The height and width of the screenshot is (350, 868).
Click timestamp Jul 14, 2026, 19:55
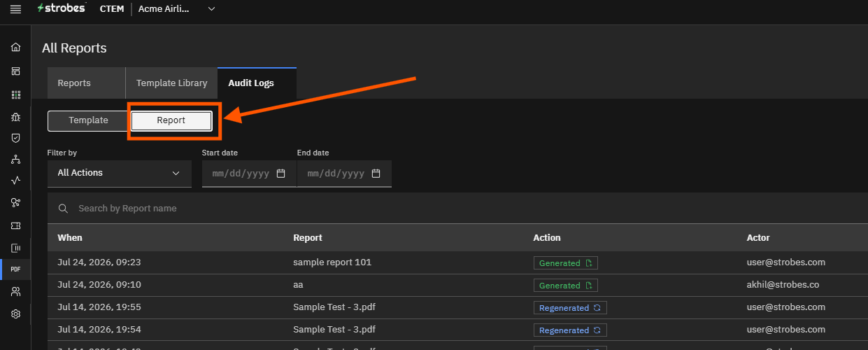click(99, 307)
